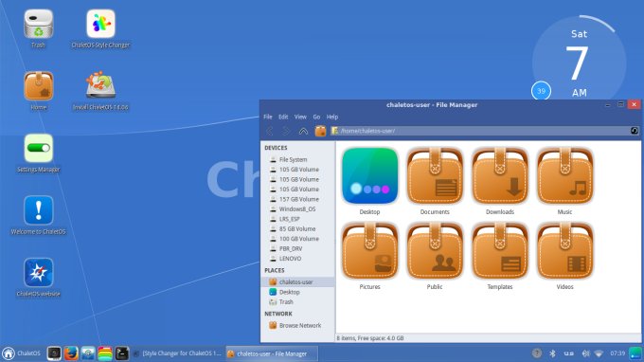Screen dimensions: 644x362
Task: Go back with the toolbar back arrow
Action: click(269, 131)
